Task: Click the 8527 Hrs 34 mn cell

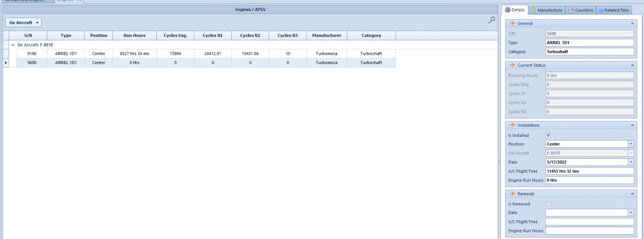Action: coord(134,54)
